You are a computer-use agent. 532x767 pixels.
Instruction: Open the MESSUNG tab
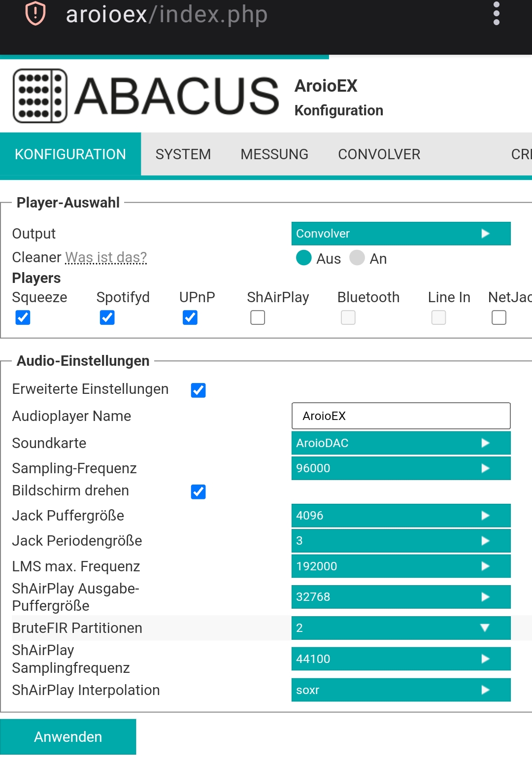coord(274,154)
